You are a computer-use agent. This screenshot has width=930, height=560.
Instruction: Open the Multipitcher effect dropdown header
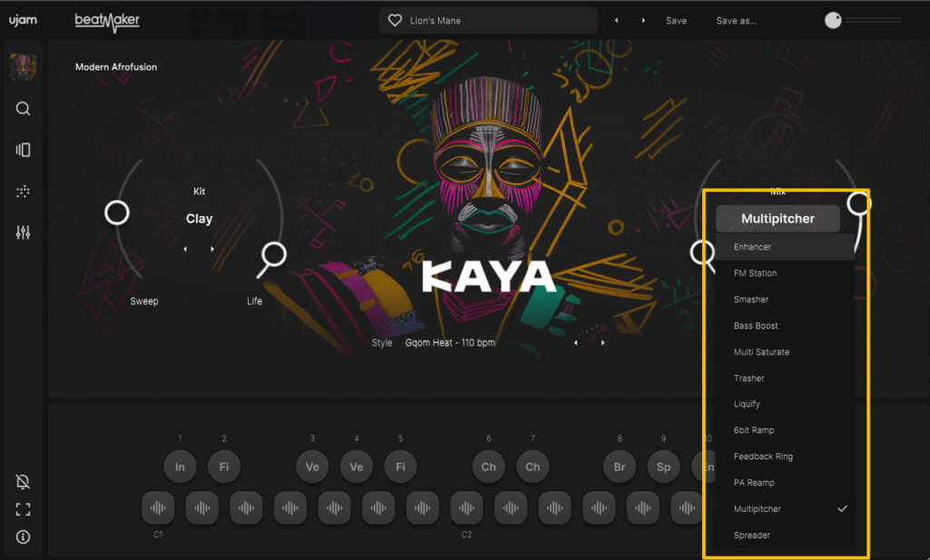click(x=777, y=219)
